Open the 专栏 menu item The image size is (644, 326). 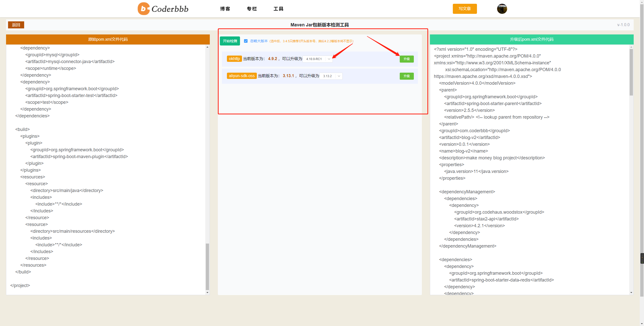click(252, 9)
